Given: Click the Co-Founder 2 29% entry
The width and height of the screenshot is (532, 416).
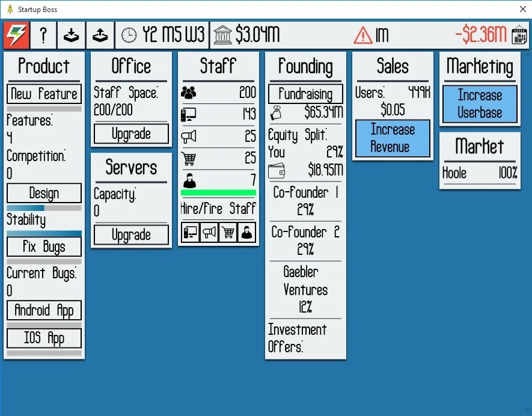Looking at the screenshot, I should pyautogui.click(x=305, y=240).
